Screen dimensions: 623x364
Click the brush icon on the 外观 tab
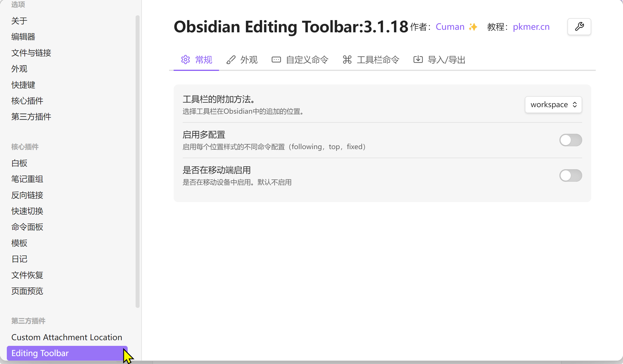point(231,60)
